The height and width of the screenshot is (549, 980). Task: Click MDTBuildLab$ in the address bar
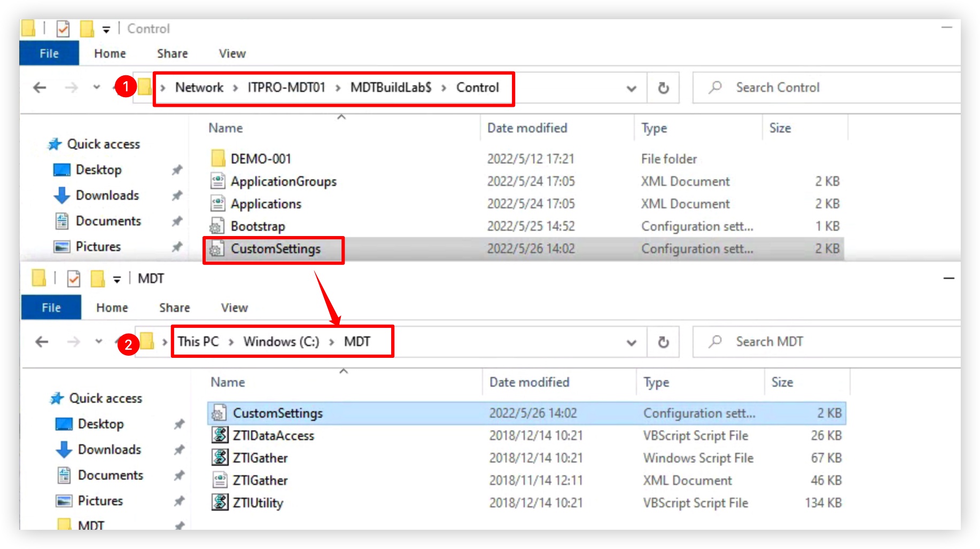[391, 88]
